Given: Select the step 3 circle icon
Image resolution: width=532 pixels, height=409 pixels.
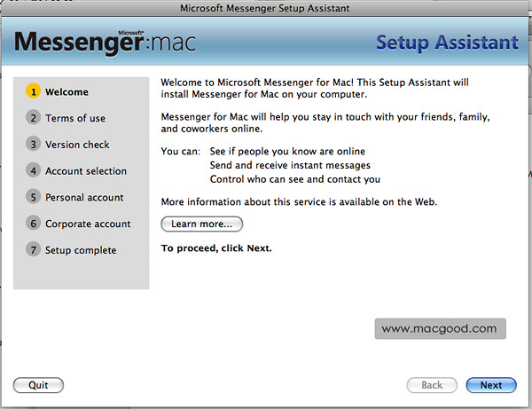Looking at the screenshot, I should [x=34, y=145].
